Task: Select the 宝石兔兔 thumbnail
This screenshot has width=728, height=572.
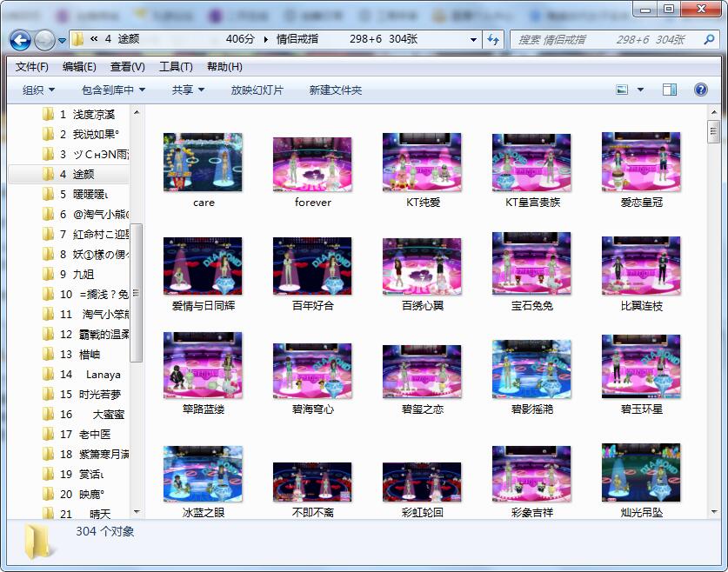Action: (x=531, y=263)
